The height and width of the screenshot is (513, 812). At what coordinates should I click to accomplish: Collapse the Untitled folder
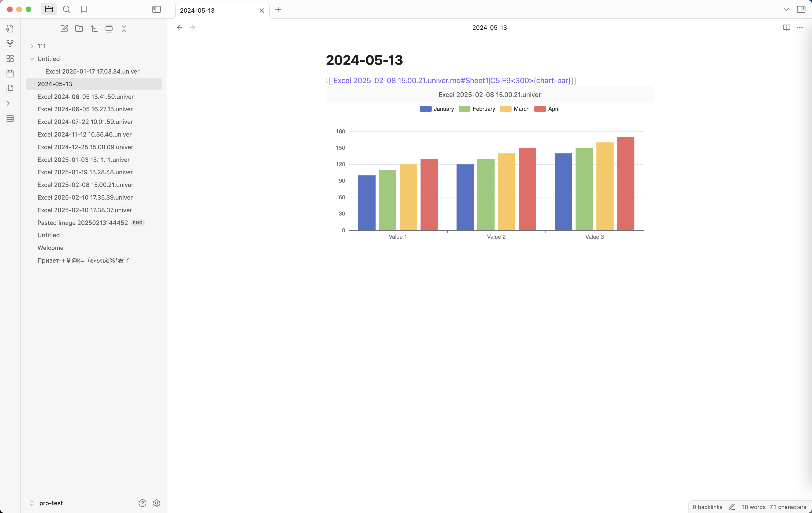pyautogui.click(x=32, y=58)
